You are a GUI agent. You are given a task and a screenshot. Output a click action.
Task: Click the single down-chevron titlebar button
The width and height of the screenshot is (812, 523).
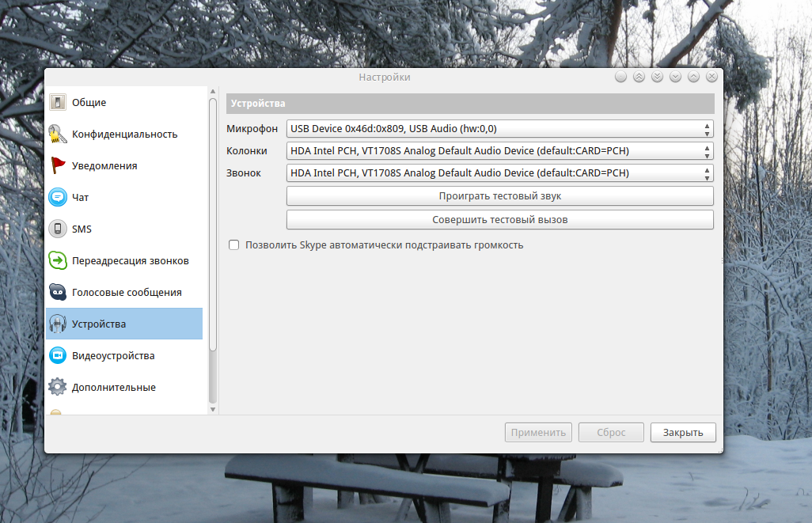tap(675, 77)
